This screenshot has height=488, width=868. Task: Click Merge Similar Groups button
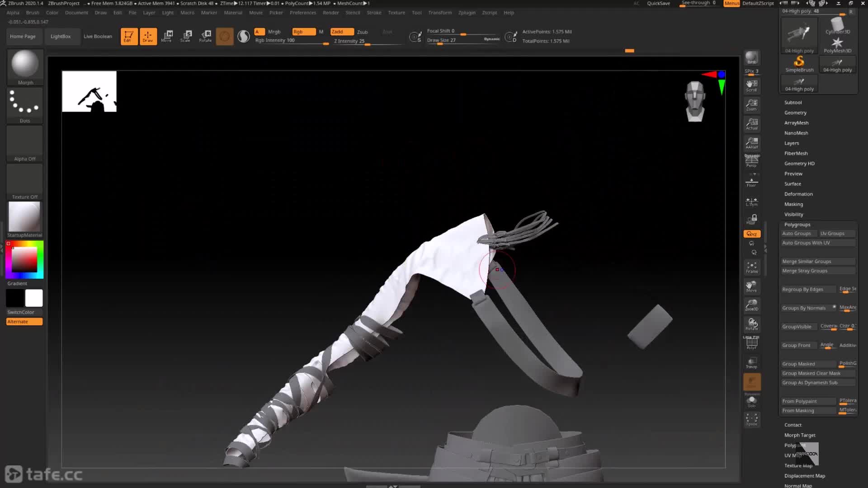[x=818, y=262]
